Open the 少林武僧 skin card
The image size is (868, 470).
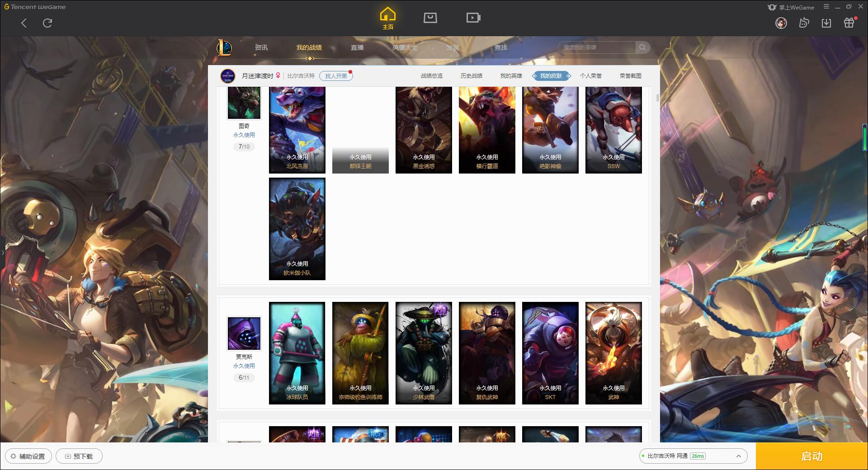point(424,353)
